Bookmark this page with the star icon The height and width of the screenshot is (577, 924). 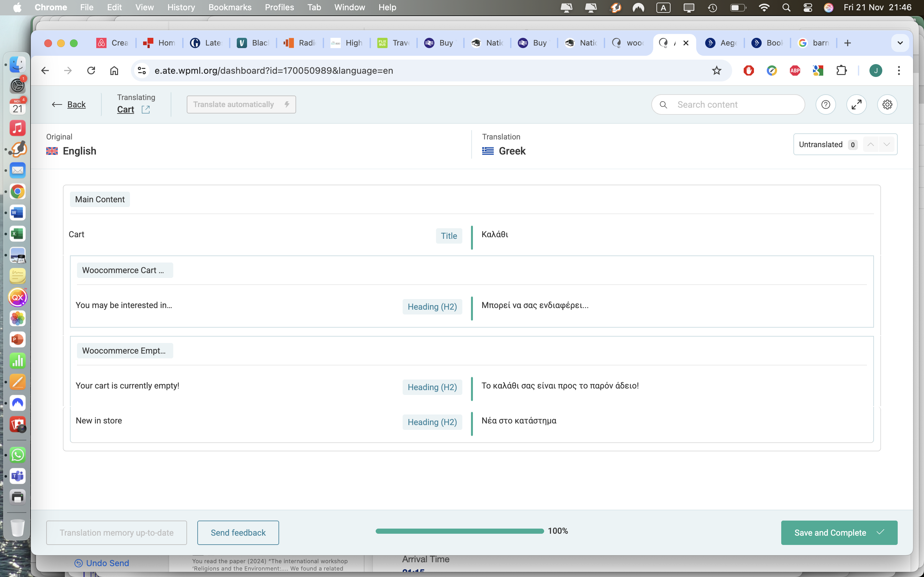click(716, 71)
